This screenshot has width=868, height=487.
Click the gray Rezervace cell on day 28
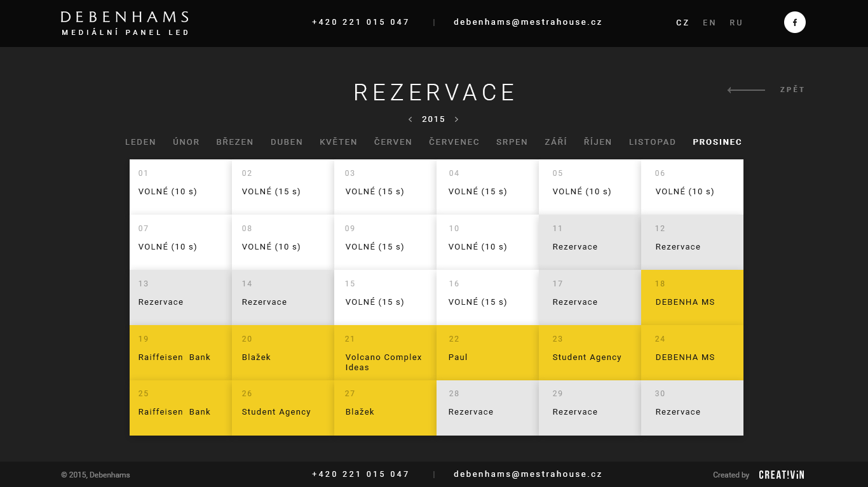click(487, 408)
